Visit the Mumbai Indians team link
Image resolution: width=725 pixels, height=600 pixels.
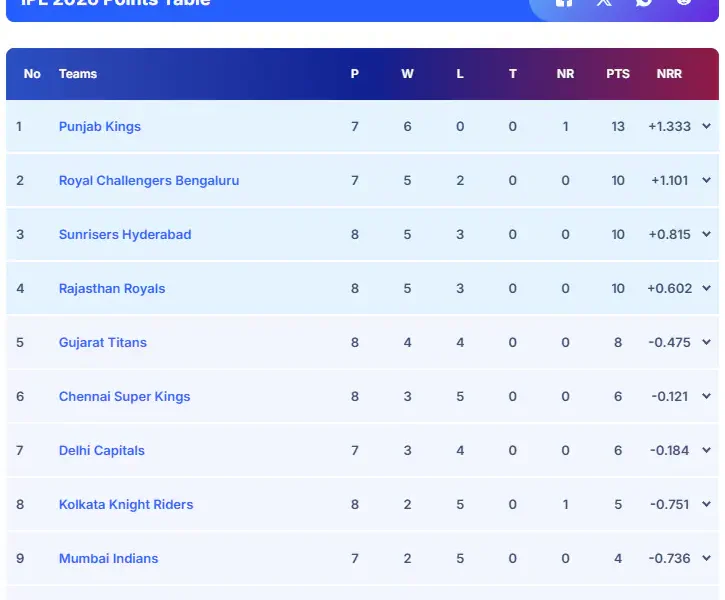point(108,559)
